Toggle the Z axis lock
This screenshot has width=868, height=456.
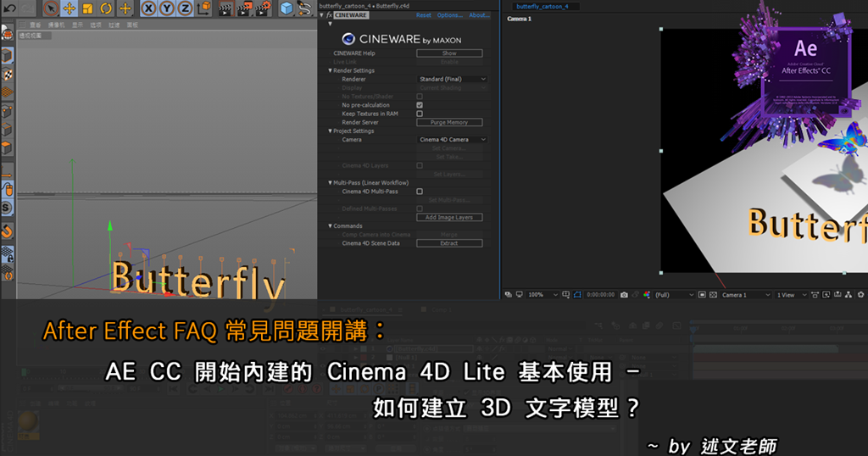tap(185, 8)
